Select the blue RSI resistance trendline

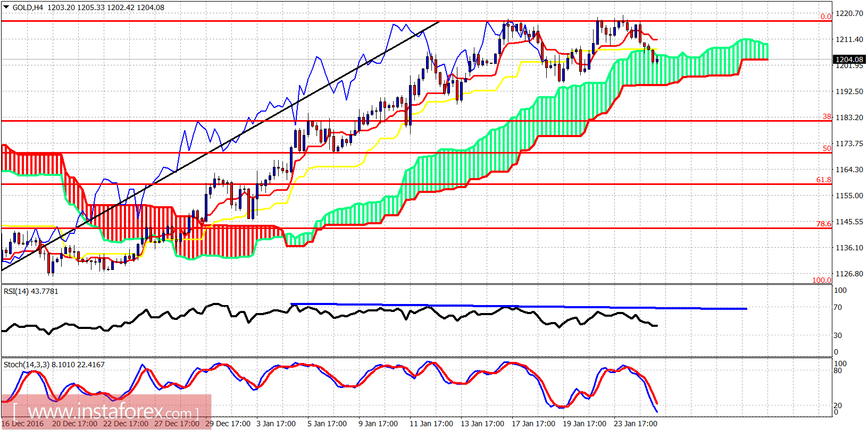[519, 306]
